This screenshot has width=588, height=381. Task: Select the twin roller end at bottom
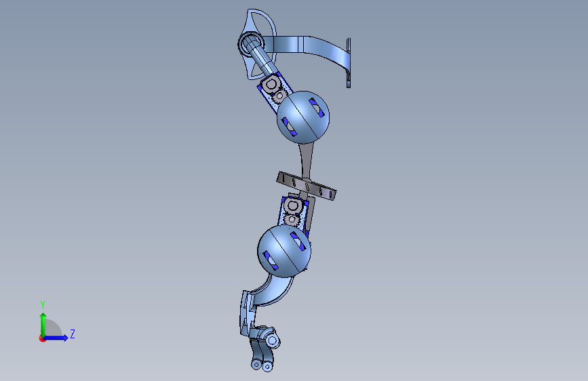[x=262, y=364]
